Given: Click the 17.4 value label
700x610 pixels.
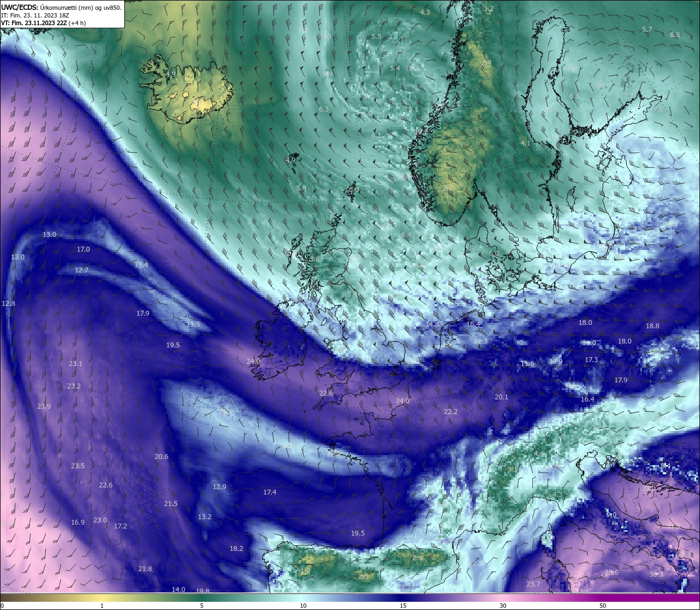Looking at the screenshot, I should coord(270,492).
